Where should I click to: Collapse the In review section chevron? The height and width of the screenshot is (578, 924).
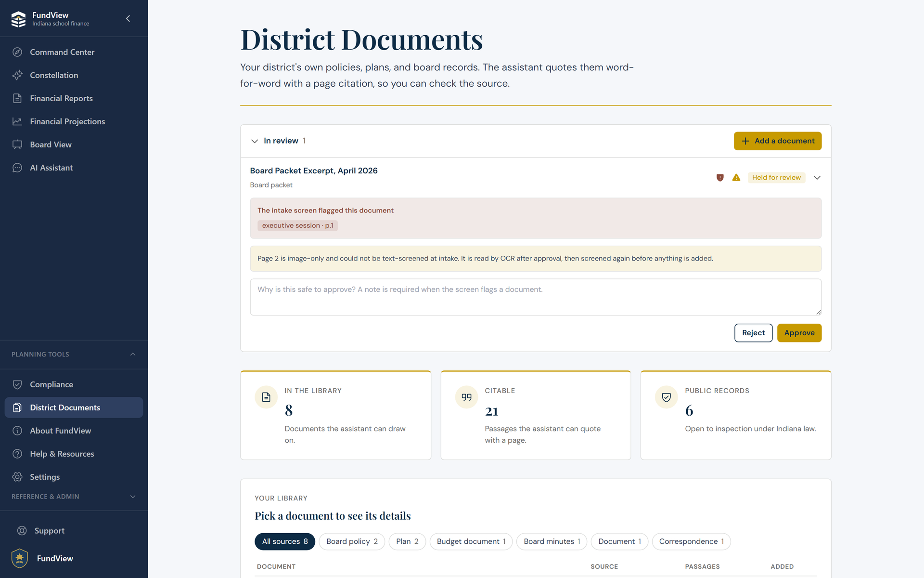pyautogui.click(x=255, y=141)
